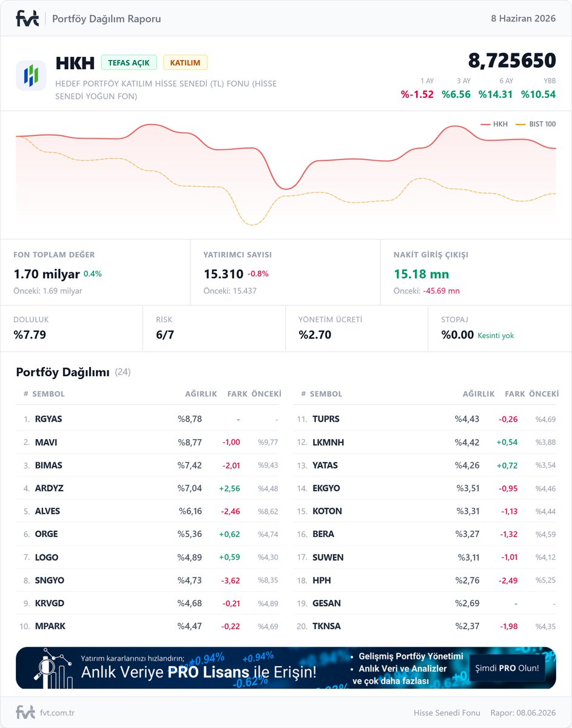Click the investor count 15.310
This screenshot has width=572, height=728.
tap(223, 274)
